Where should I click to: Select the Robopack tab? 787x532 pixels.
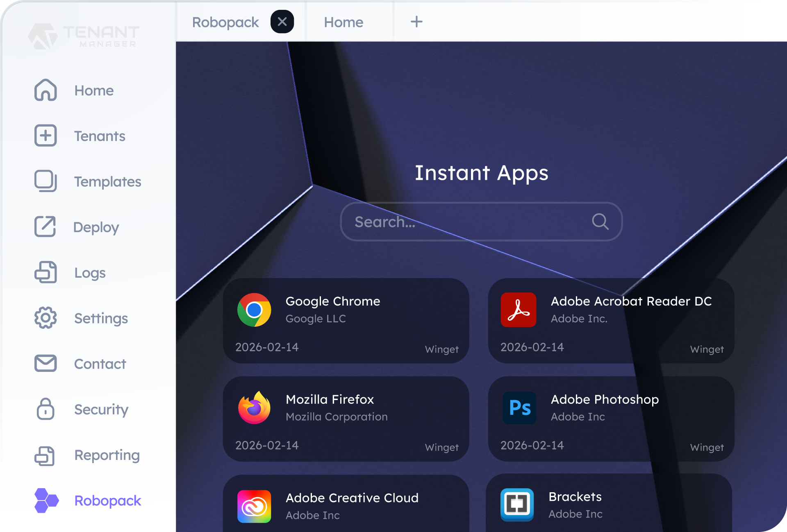coord(225,22)
